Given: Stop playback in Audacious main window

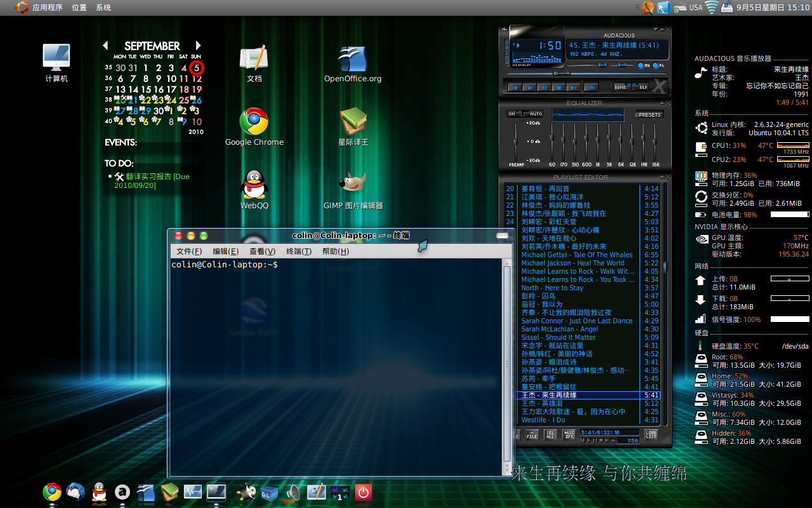Looking at the screenshot, I should tap(559, 88).
